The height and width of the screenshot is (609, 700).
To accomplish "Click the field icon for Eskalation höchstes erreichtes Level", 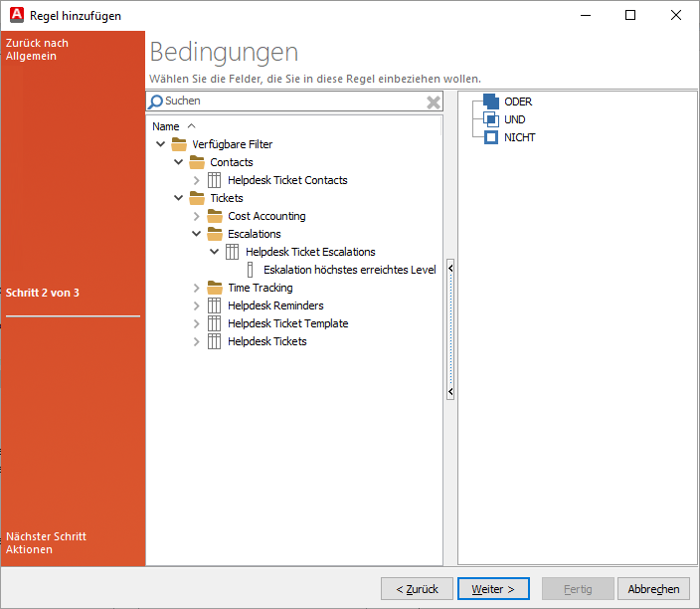I will coord(251,270).
